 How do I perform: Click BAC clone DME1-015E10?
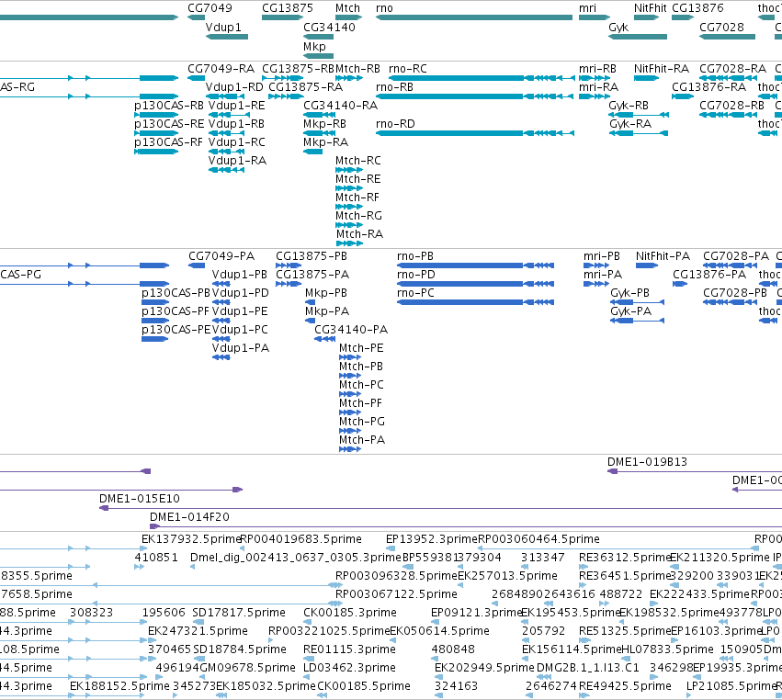pyautogui.click(x=139, y=499)
